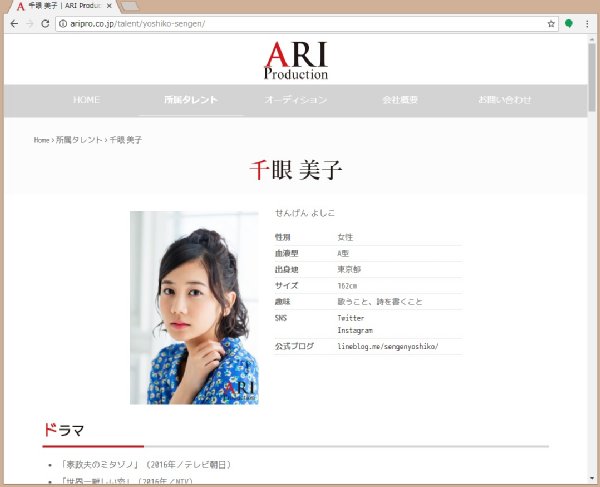Image resolution: width=600 pixels, height=487 pixels.
Task: Click the Home breadcrumb link
Action: [x=41, y=140]
